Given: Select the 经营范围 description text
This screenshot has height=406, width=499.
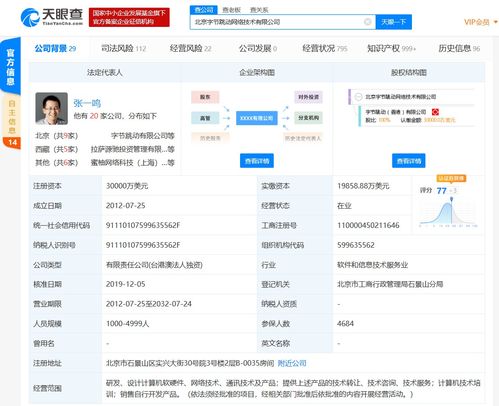Looking at the screenshot, I should (x=293, y=388).
